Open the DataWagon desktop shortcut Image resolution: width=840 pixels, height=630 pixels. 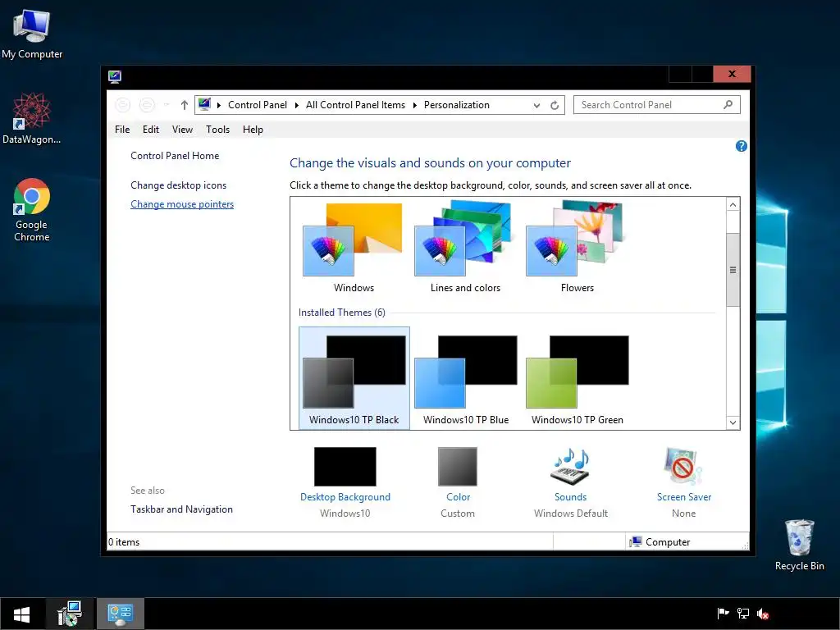click(32, 118)
